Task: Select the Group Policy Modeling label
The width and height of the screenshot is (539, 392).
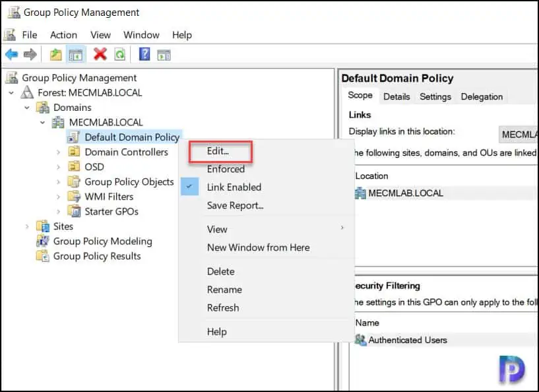Action: pos(102,242)
